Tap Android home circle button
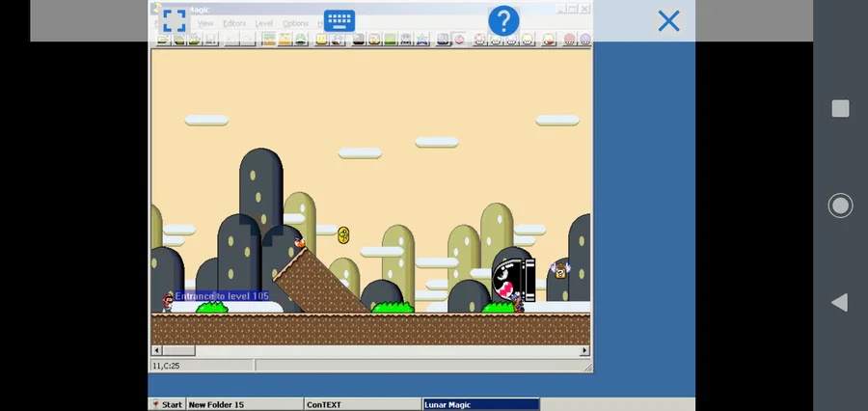 point(840,205)
